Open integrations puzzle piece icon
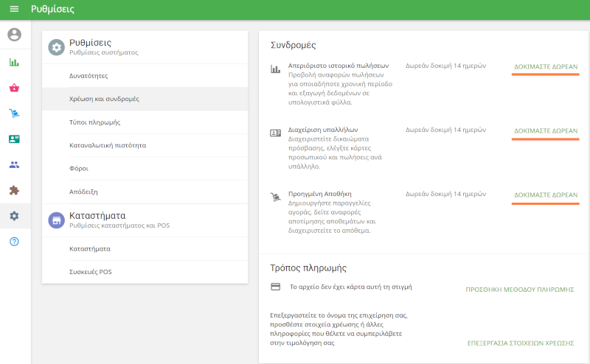The width and height of the screenshot is (590, 364). point(15,190)
